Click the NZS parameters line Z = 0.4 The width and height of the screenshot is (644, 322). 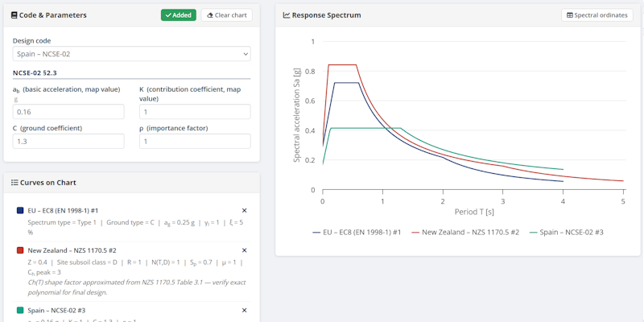[x=135, y=267]
